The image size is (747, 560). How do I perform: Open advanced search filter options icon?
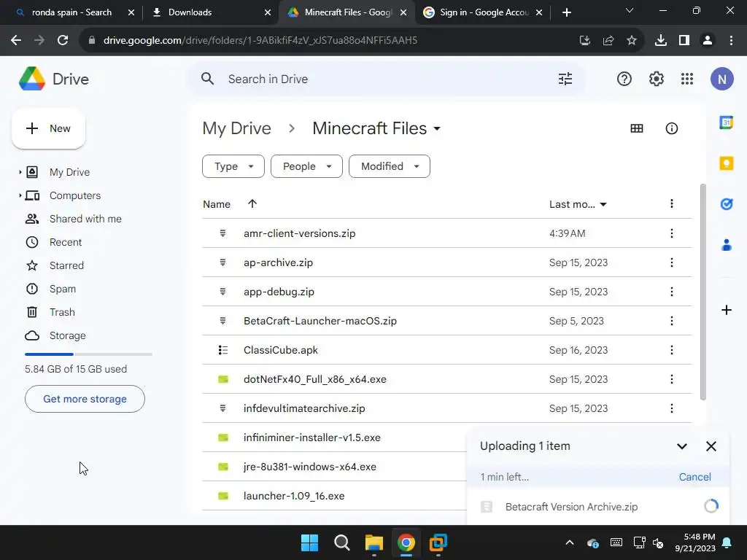pyautogui.click(x=565, y=79)
